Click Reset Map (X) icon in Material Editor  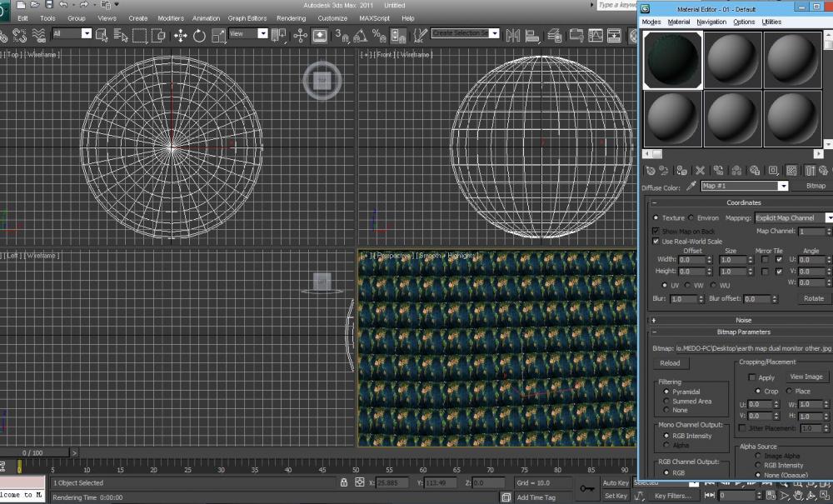pos(700,170)
